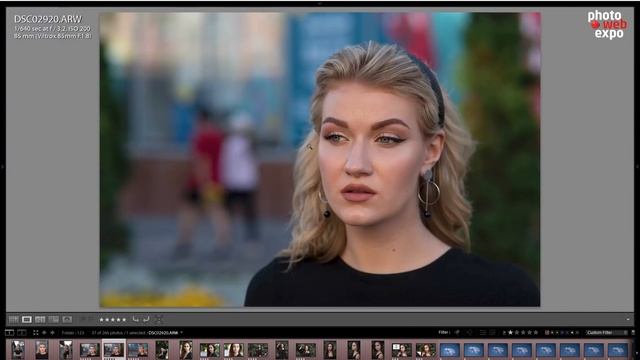Screen dimensions: 640x360
Task: Toggle edited photos filter icon
Action: tap(483, 333)
